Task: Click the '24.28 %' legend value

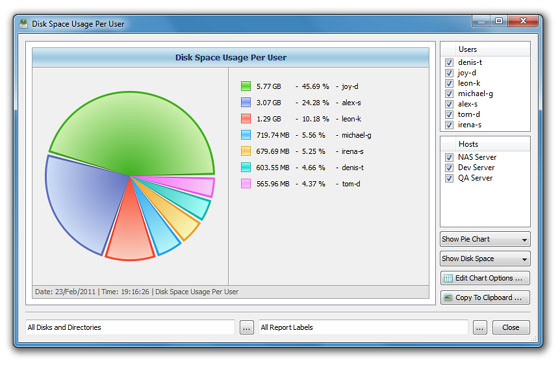Action: [x=315, y=103]
